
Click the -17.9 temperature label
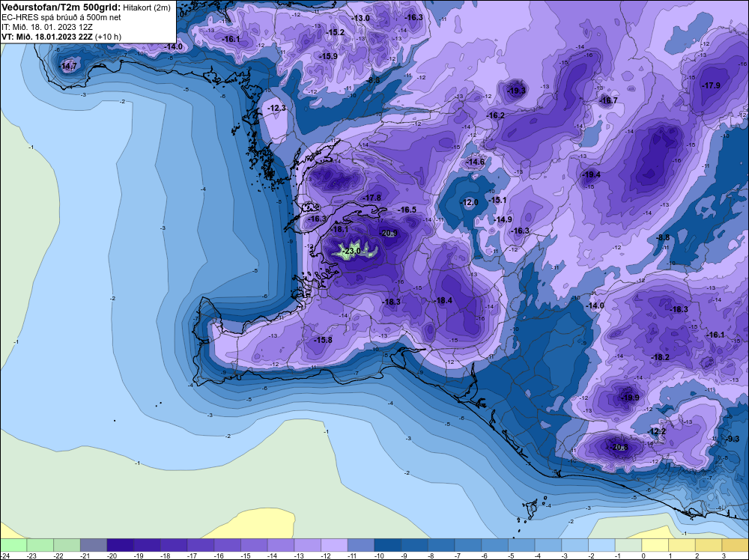712,85
